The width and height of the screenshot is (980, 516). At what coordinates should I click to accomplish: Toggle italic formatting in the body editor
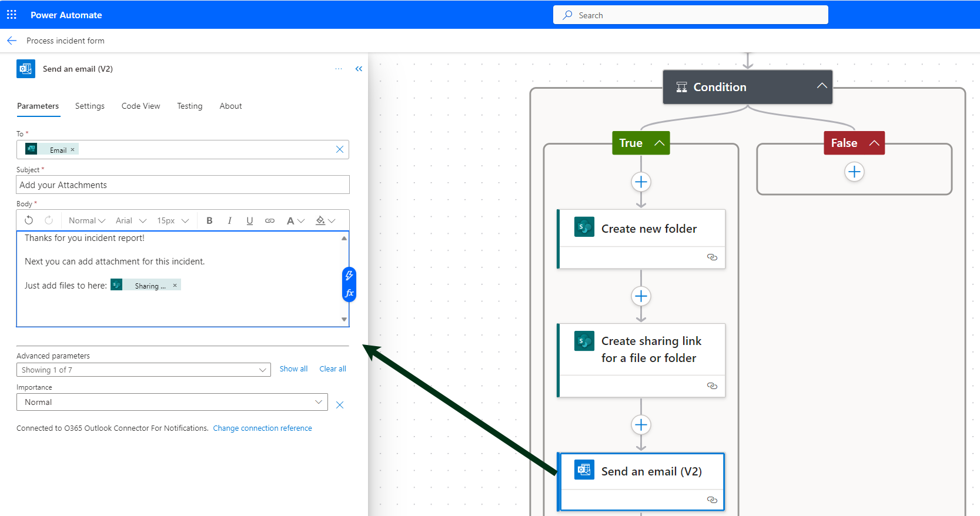229,220
